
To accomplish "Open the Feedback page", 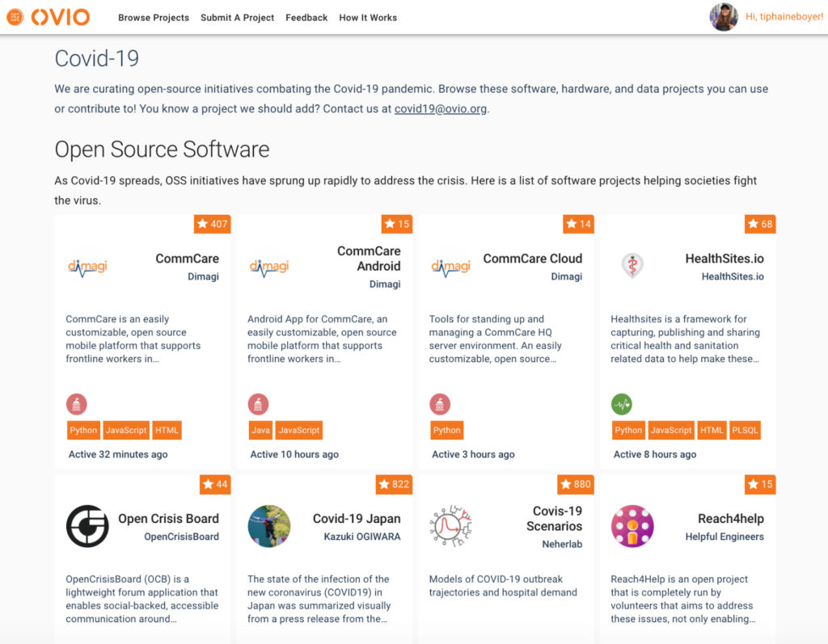I will coord(306,18).
